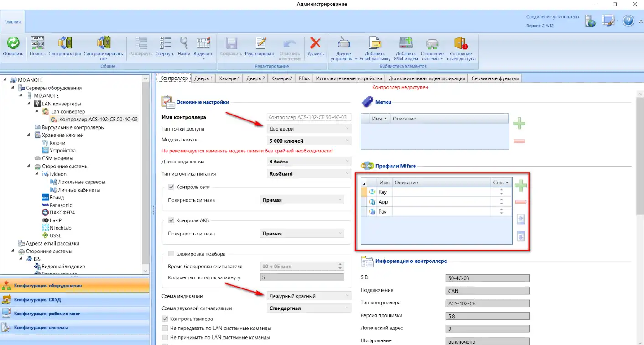Image resolution: width=644 pixels, height=345 pixels.
Task: Click the help question mark icon
Action: pos(628,21)
